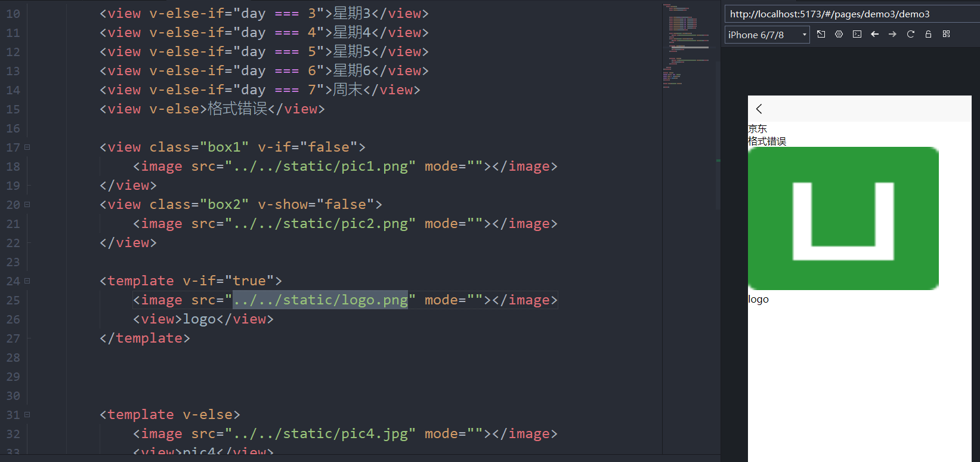Viewport: 980px width, 462px height.
Task: Collapse the code fold at line 20
Action: coord(27,204)
